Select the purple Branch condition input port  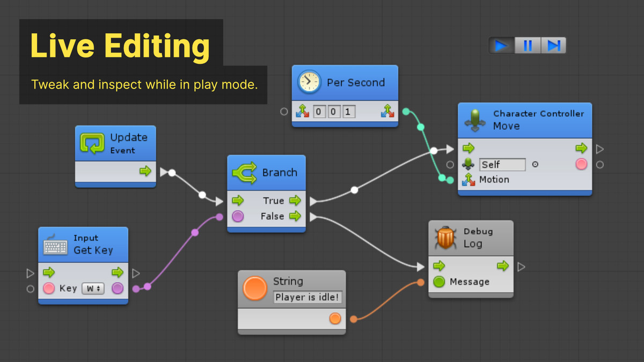point(238,216)
